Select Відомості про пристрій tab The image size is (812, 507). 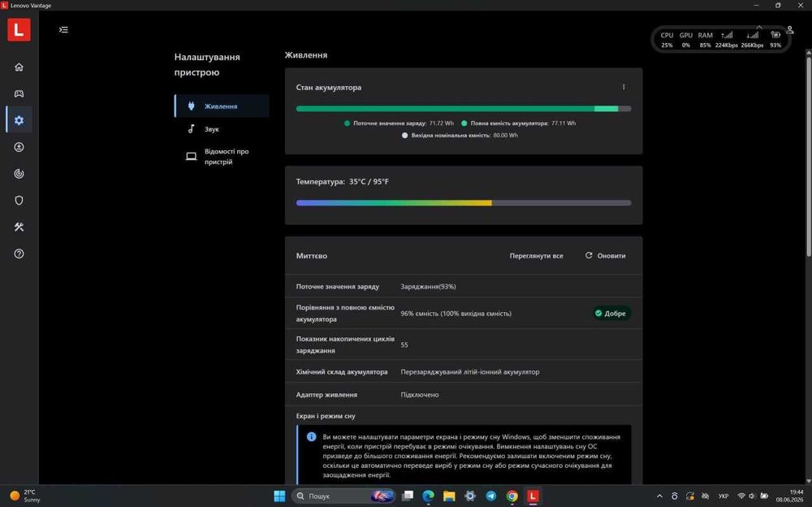pos(222,157)
